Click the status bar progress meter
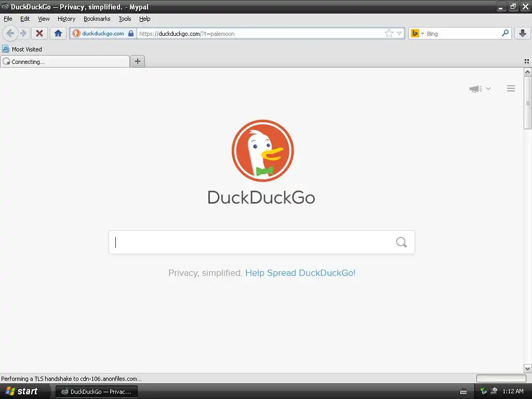Image resolution: width=532 pixels, height=399 pixels. coord(501,378)
